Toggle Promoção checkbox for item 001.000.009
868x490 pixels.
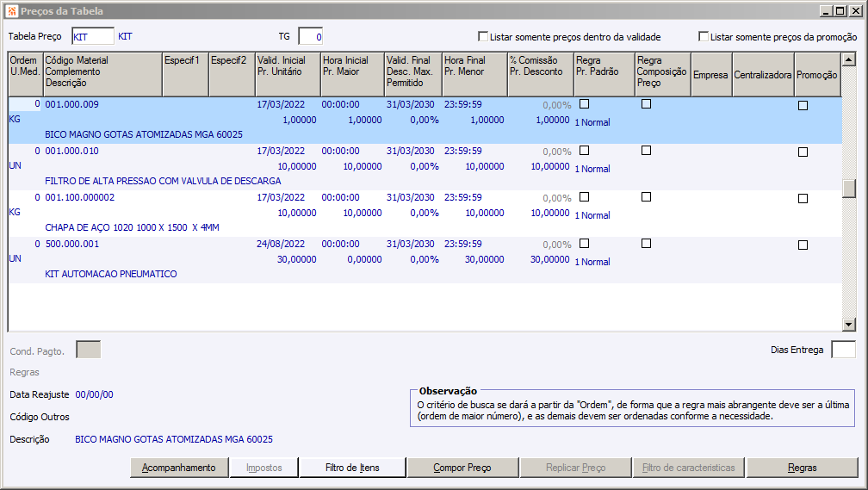coord(803,105)
